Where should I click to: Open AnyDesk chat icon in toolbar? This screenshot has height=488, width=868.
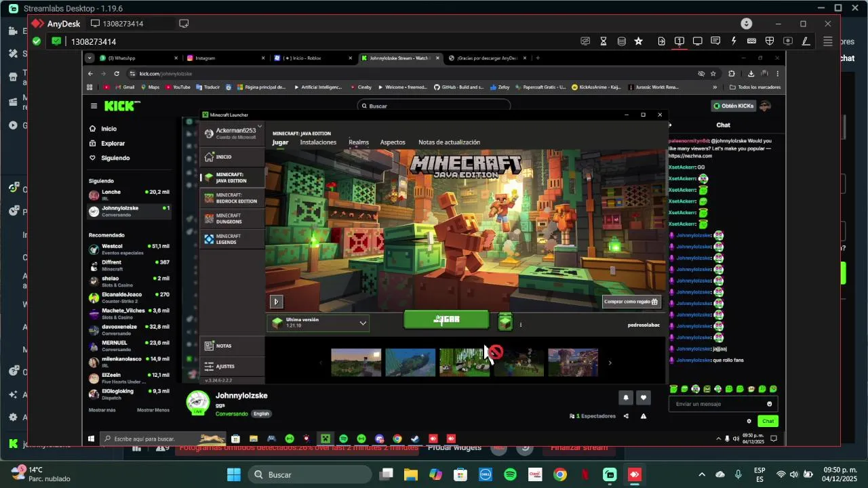[x=715, y=41]
